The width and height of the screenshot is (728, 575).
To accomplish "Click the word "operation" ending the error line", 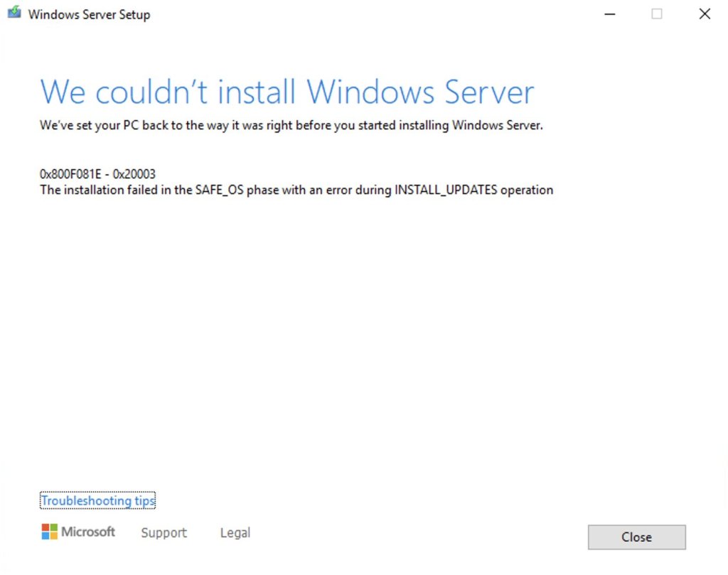I will tap(527, 190).
